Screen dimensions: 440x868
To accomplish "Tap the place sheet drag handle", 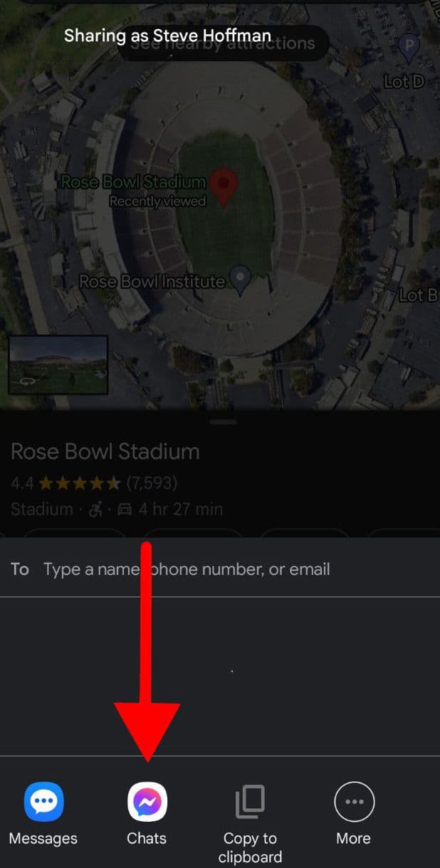I will (x=224, y=422).
